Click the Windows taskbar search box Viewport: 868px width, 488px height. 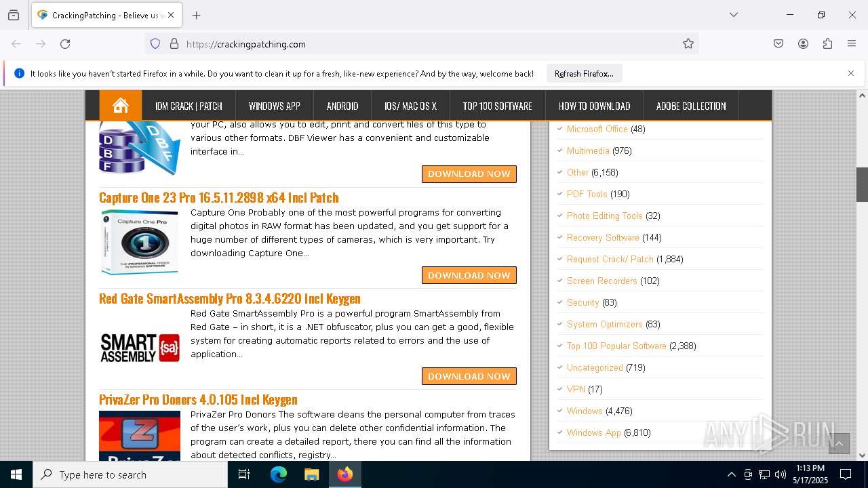click(130, 474)
